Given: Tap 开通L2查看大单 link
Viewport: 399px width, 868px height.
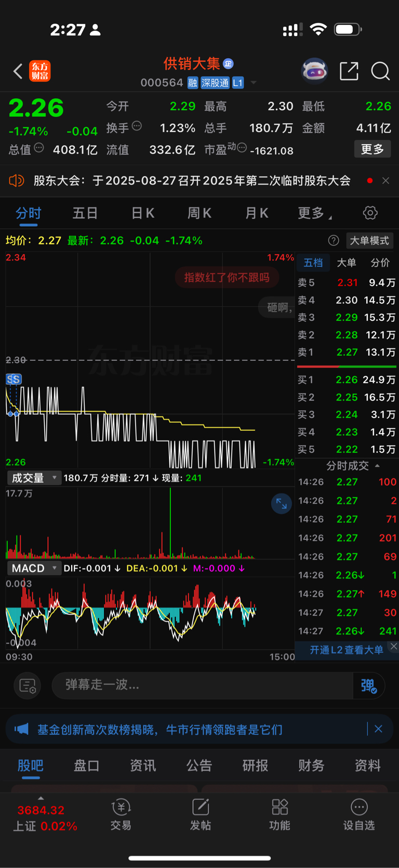Looking at the screenshot, I should [347, 650].
